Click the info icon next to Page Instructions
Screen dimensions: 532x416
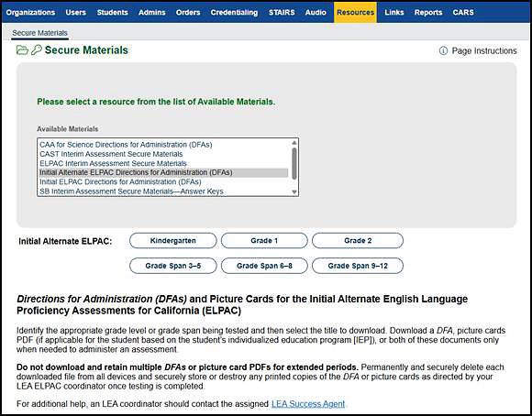pos(443,50)
